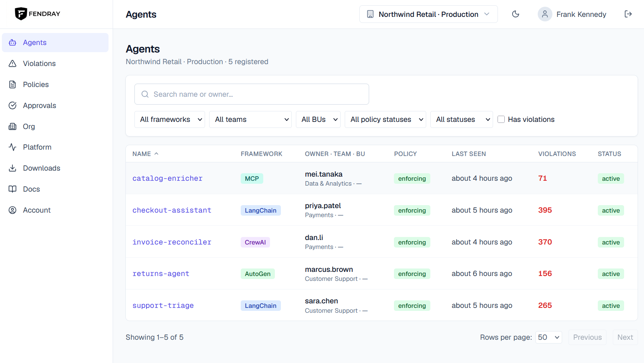The width and height of the screenshot is (644, 363).
Task: Navigate to Approvals in sidebar
Action: [55, 106]
